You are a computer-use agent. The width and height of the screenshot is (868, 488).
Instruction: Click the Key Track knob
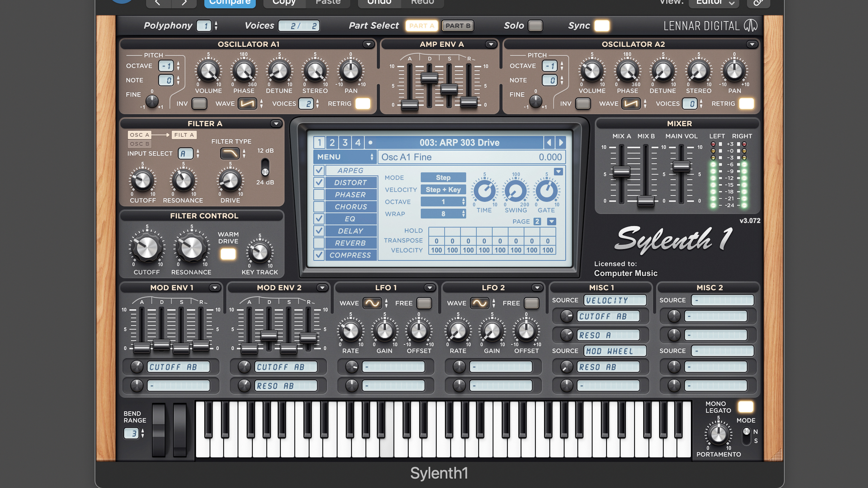point(260,252)
